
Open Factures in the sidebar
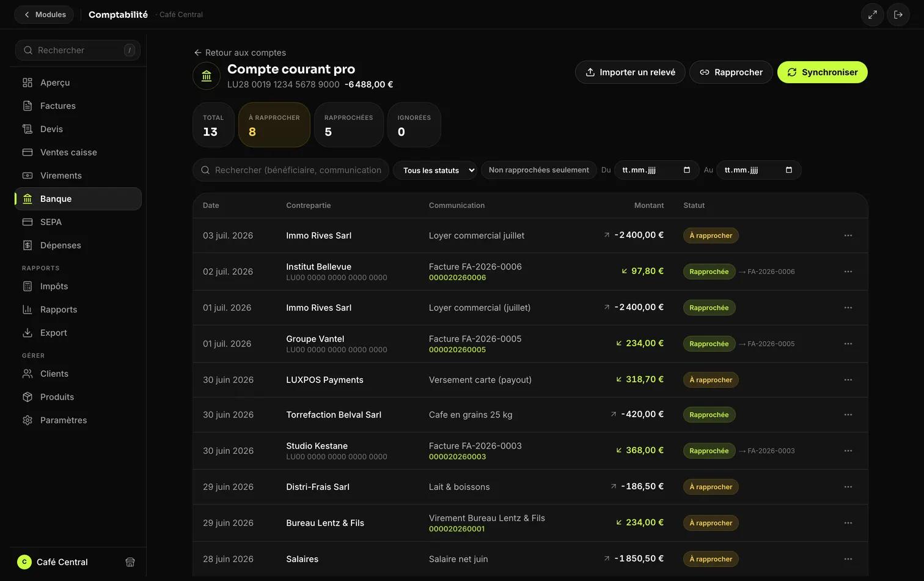point(78,106)
